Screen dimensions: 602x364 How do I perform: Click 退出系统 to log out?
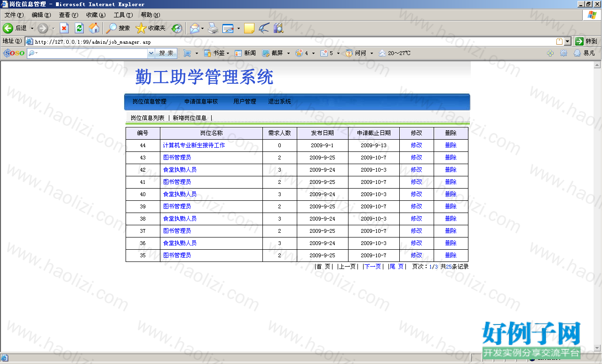(x=280, y=102)
